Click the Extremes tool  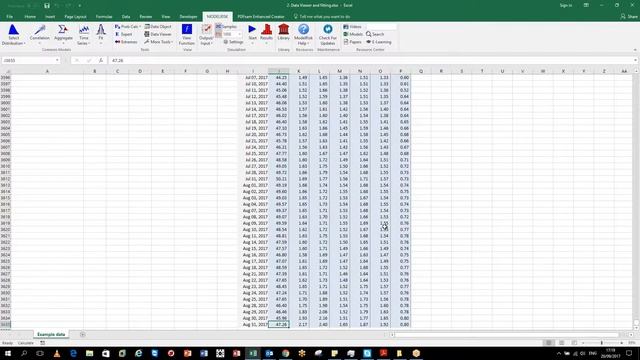point(126,42)
